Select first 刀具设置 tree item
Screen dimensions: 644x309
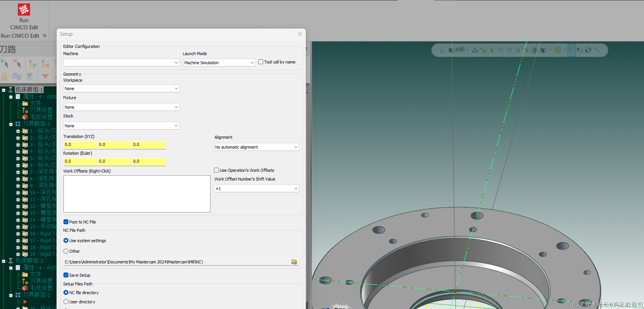coord(41,110)
